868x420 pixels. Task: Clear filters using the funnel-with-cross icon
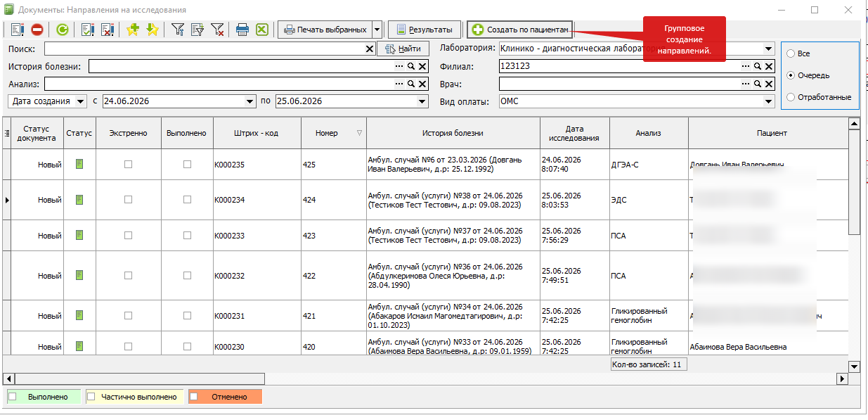coord(217,30)
